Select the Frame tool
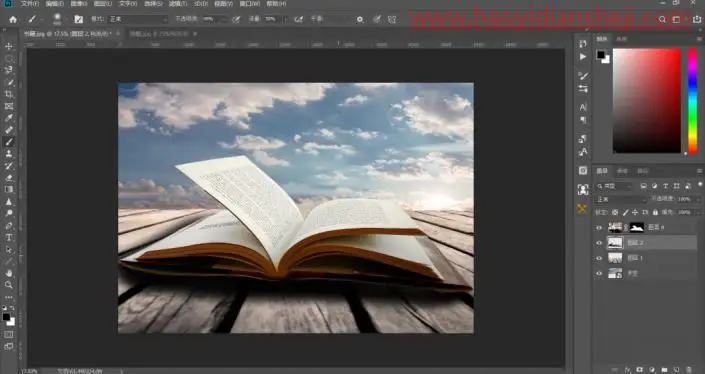This screenshot has height=374, width=705. (x=9, y=106)
